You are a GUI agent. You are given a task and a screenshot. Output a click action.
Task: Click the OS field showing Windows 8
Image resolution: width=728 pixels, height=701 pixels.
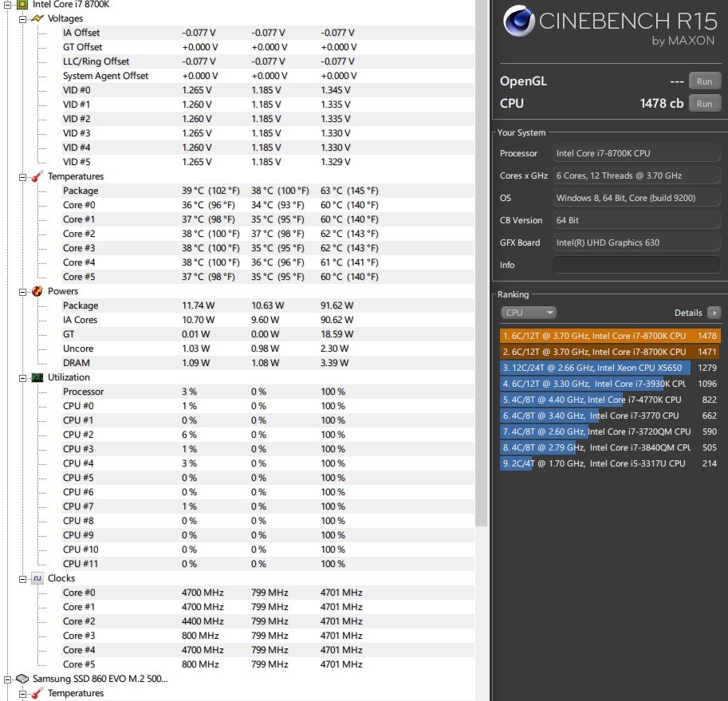point(636,198)
